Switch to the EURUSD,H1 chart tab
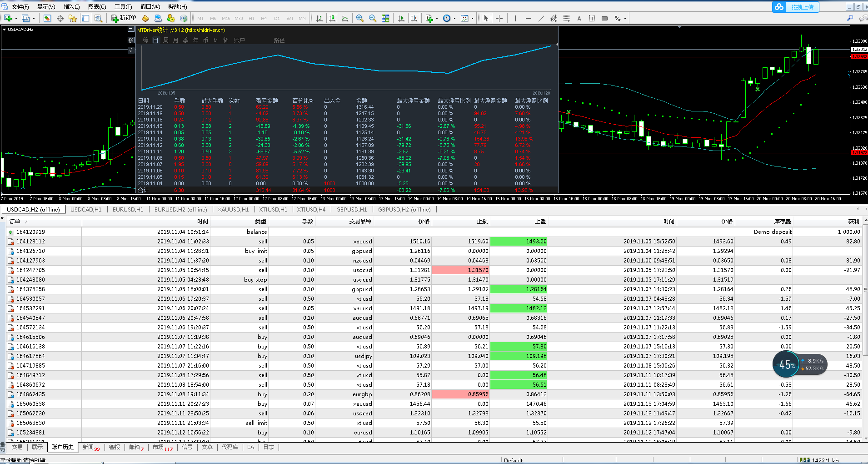Image resolution: width=868 pixels, height=464 pixels. coord(128,210)
